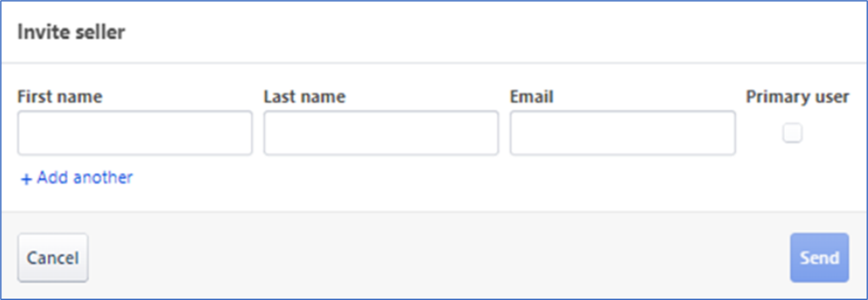868x300 pixels.
Task: Focus the text box for seller's email address
Action: point(623,133)
